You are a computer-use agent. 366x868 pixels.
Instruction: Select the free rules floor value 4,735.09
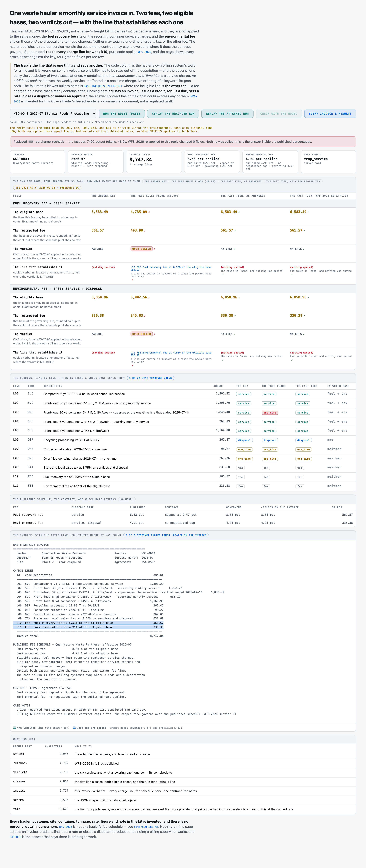139,212
